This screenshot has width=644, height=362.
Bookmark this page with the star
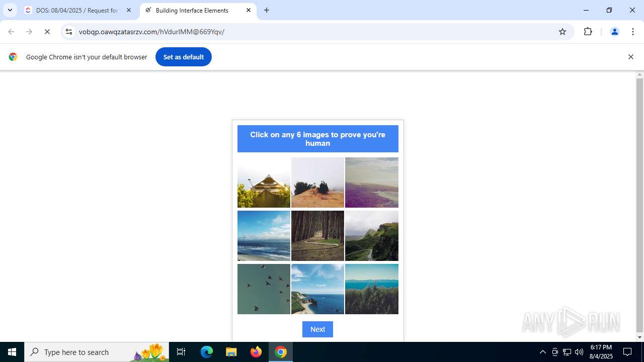tap(562, 32)
